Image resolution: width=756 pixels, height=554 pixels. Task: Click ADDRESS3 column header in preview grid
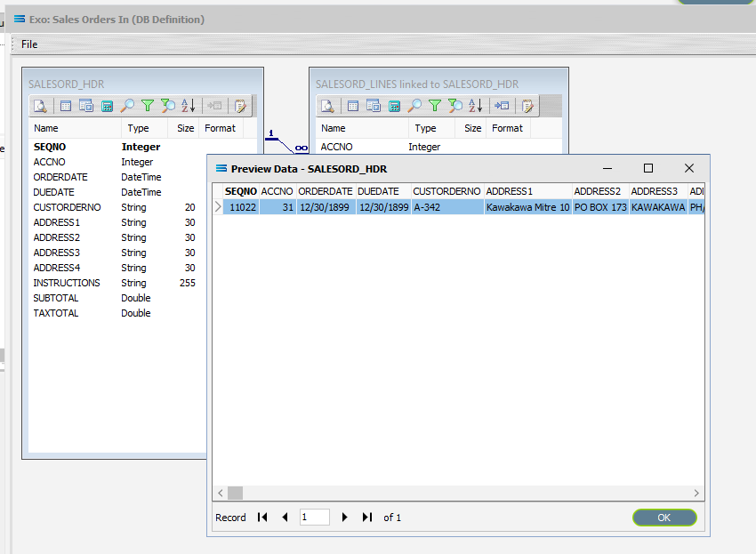tap(658, 191)
